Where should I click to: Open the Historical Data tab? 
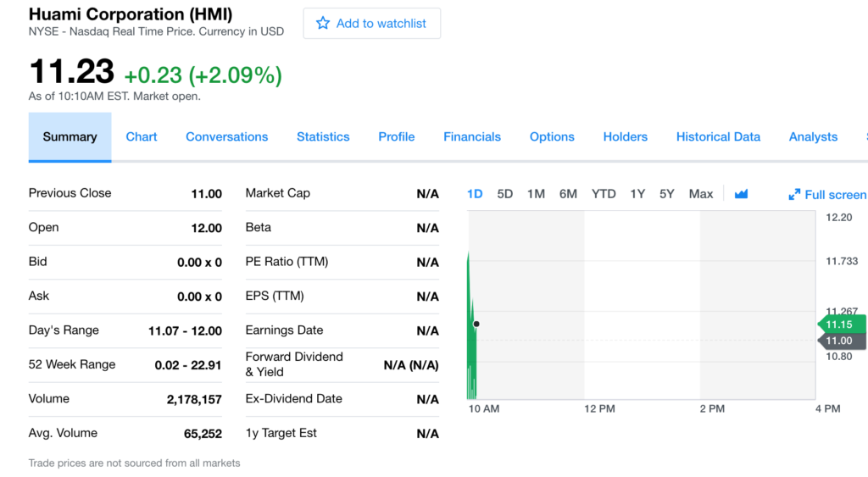[718, 136]
